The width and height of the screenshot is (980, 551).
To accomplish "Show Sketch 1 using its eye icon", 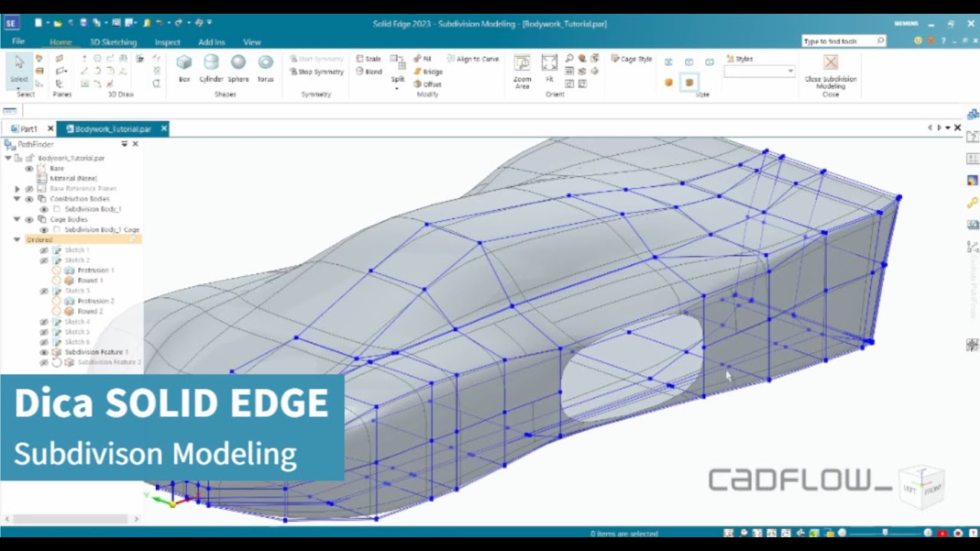I will tap(44, 250).
